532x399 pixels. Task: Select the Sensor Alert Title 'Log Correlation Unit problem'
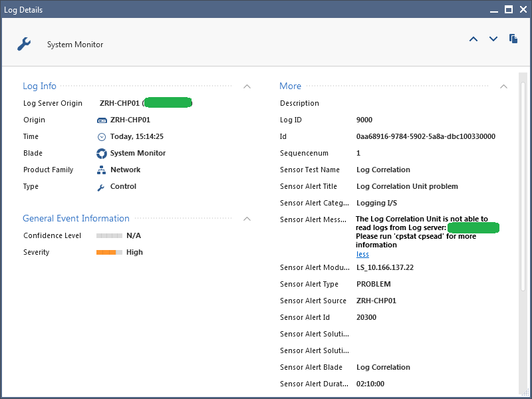(x=407, y=186)
